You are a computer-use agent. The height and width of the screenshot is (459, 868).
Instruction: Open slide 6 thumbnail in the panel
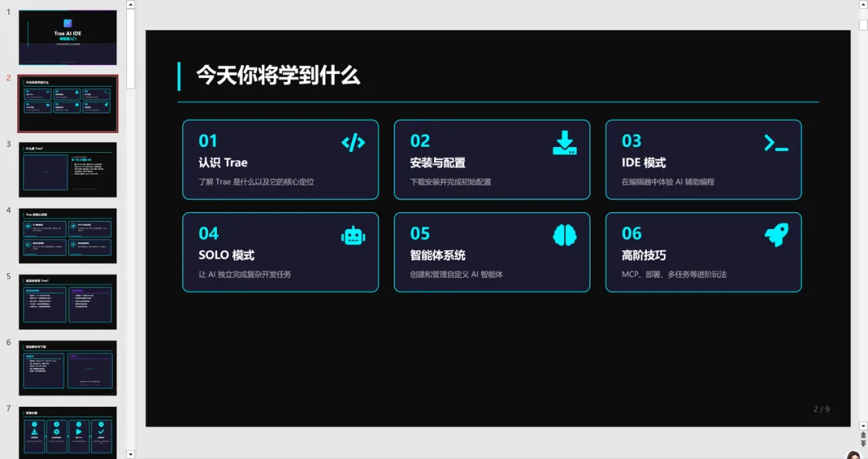pyautogui.click(x=68, y=368)
